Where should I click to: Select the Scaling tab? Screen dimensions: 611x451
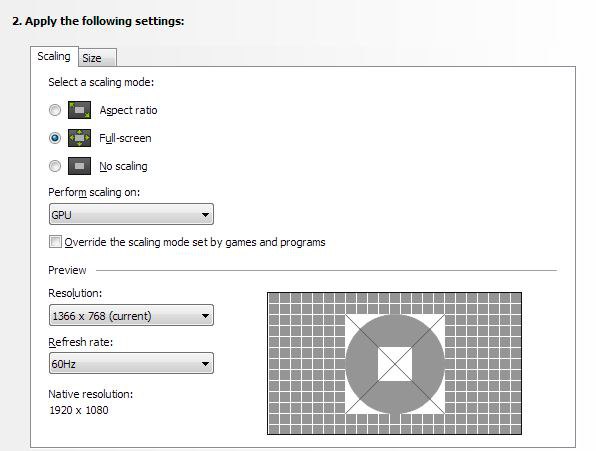click(54, 57)
